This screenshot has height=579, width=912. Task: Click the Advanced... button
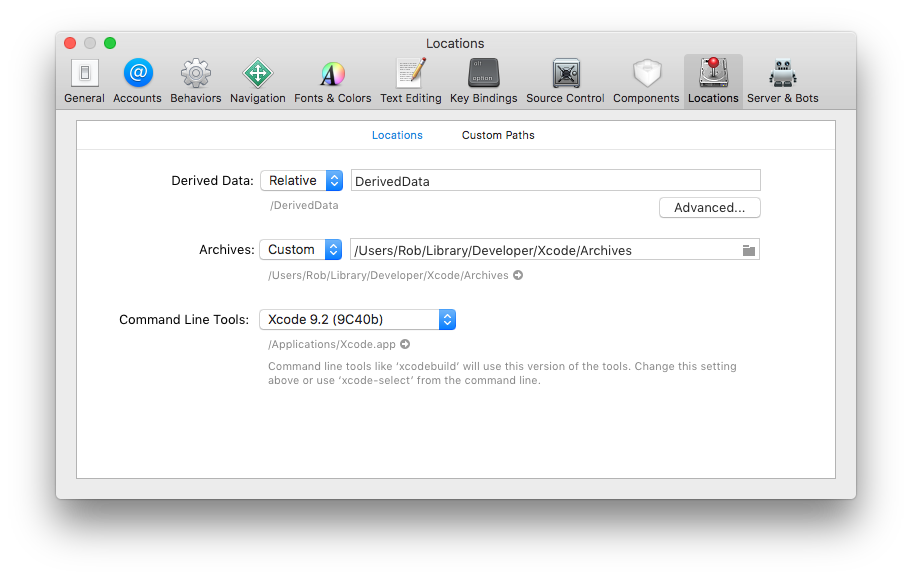coord(710,208)
